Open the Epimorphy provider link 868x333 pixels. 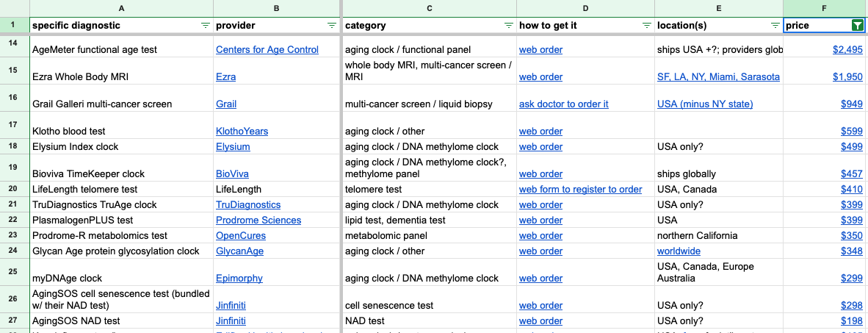point(239,279)
